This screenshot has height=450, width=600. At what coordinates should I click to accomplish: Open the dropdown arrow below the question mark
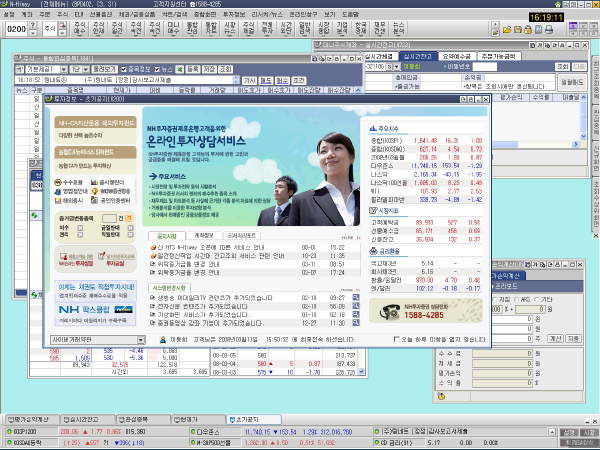click(33, 33)
